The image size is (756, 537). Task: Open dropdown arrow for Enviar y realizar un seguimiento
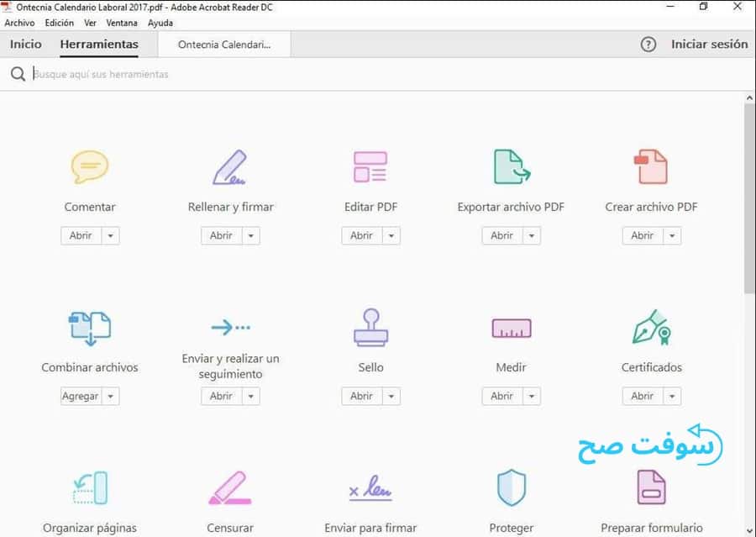coord(250,396)
